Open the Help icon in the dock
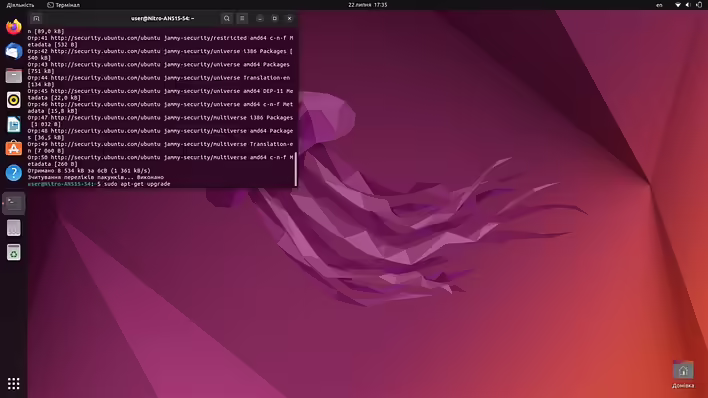 point(14,173)
